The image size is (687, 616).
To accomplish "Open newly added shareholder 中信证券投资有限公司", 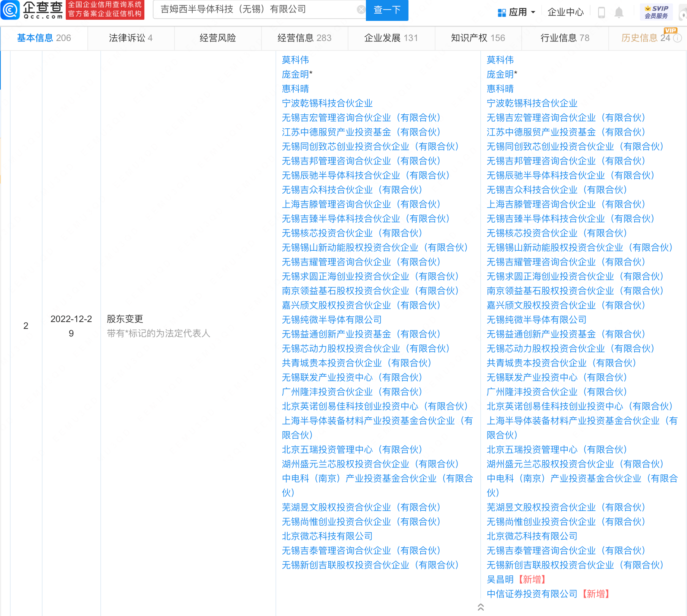I will click(x=532, y=594).
